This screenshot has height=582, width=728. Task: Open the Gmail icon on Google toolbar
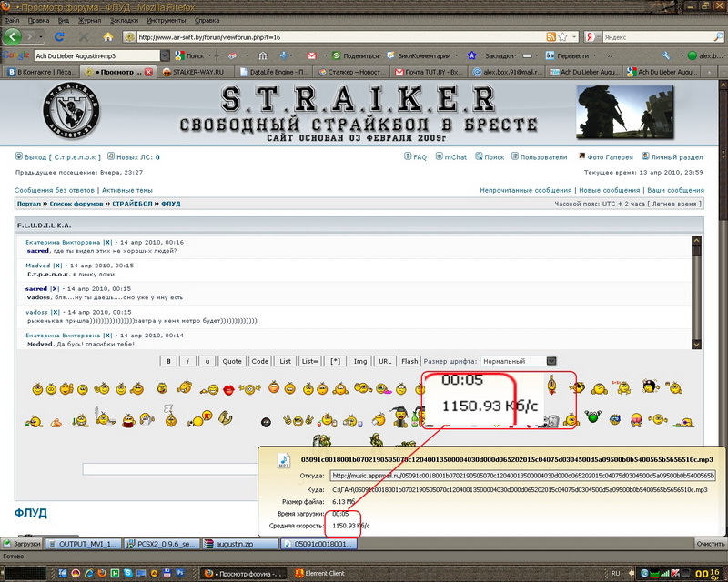[x=312, y=55]
